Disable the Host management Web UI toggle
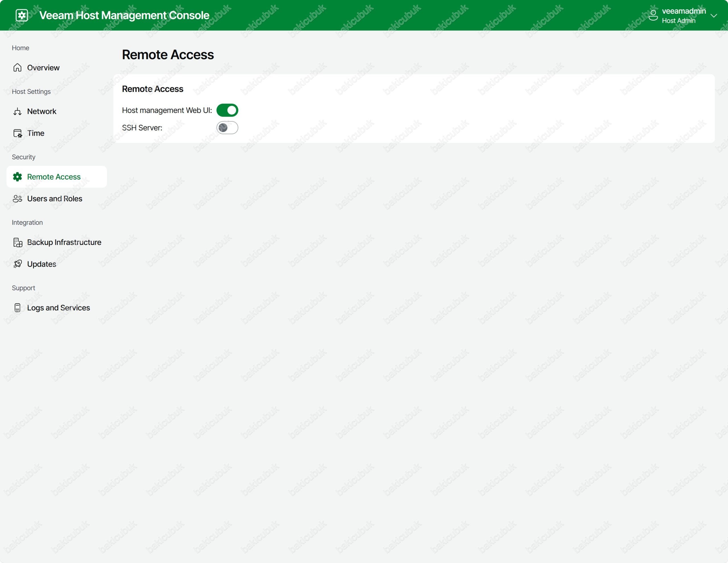This screenshot has width=728, height=563. (227, 110)
